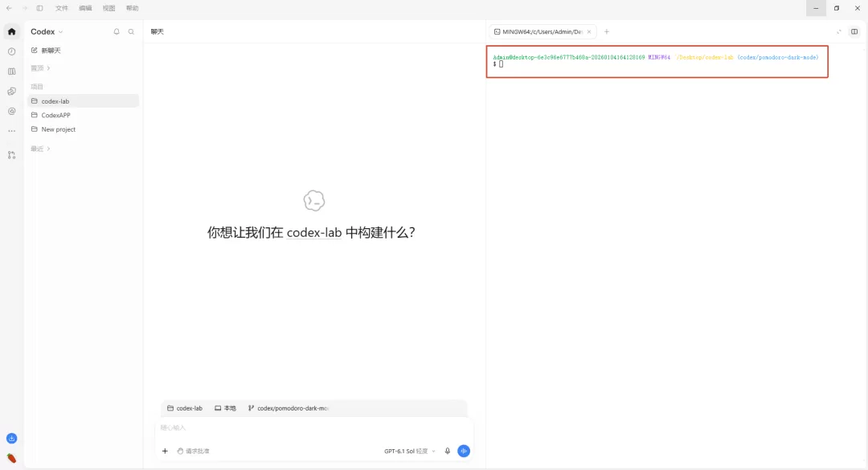Click the expand panel icon in terminal header
This screenshot has height=470, width=868.
tap(839, 31)
